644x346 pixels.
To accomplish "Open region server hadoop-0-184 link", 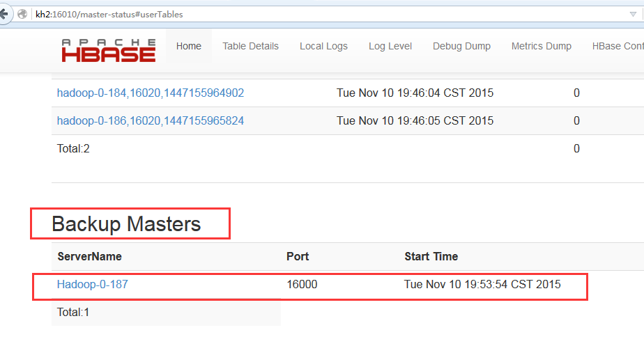I will (151, 93).
